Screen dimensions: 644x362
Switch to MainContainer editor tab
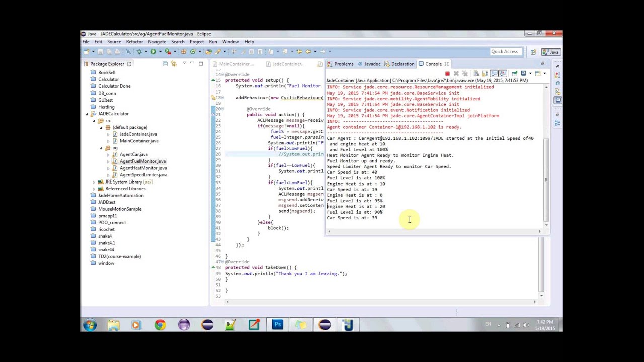tap(233, 64)
